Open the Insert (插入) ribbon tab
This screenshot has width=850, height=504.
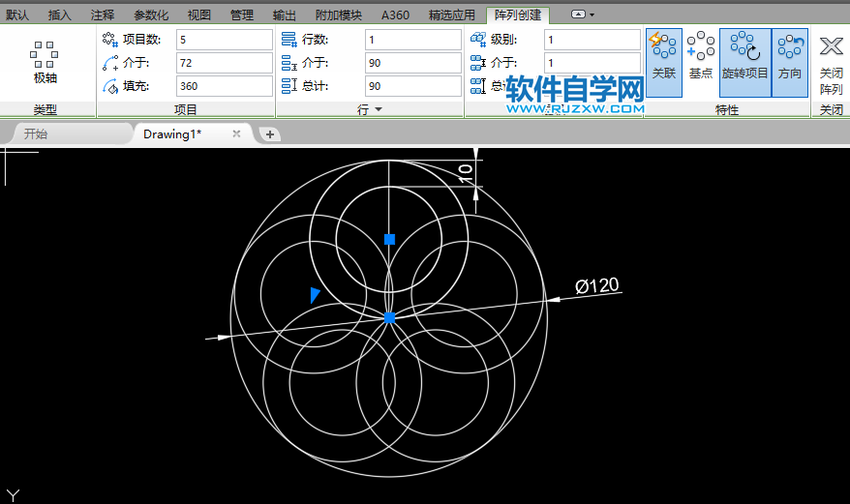pos(60,15)
